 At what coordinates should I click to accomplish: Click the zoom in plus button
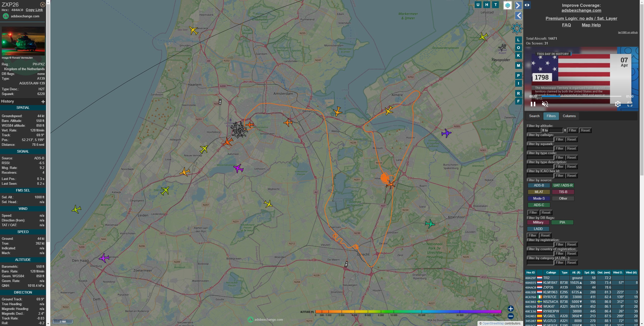pos(510,309)
